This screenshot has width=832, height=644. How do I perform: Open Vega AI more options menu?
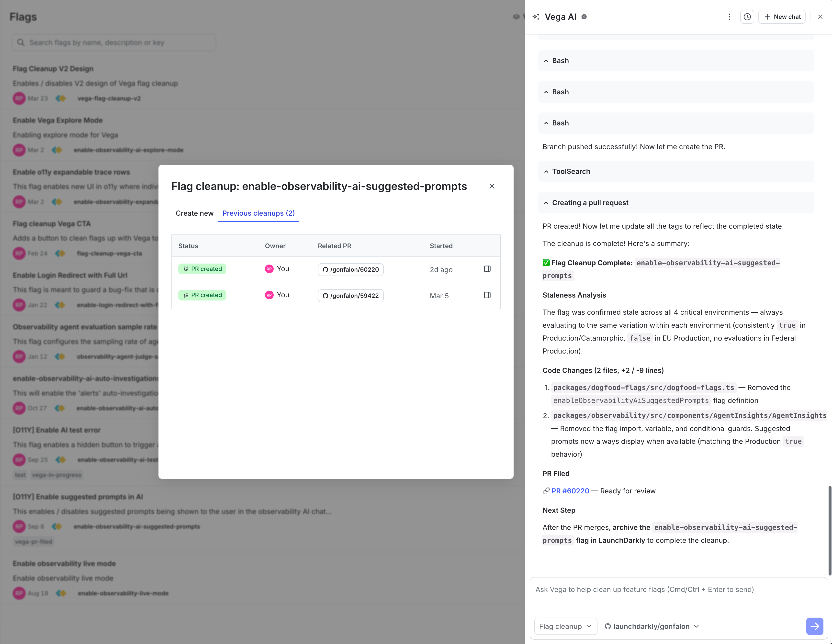point(729,17)
